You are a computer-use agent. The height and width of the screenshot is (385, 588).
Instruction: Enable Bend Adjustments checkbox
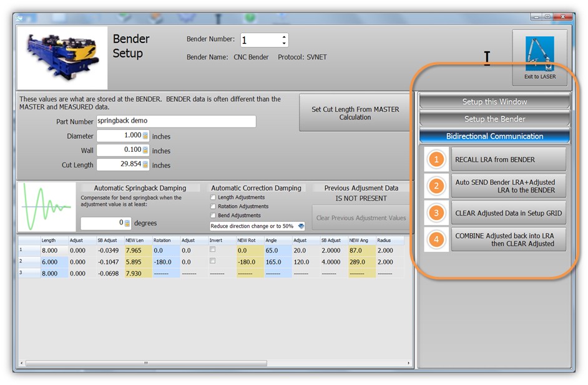click(213, 216)
